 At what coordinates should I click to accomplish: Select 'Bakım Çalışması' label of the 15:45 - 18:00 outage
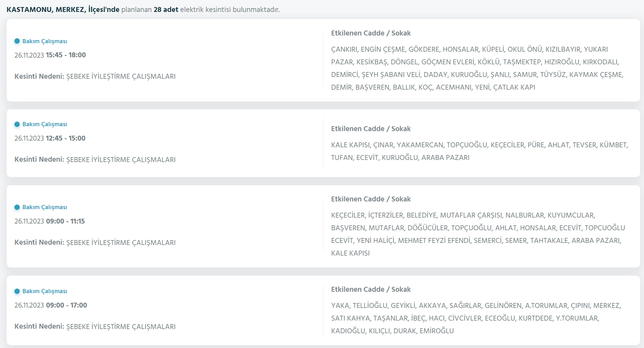(45, 41)
